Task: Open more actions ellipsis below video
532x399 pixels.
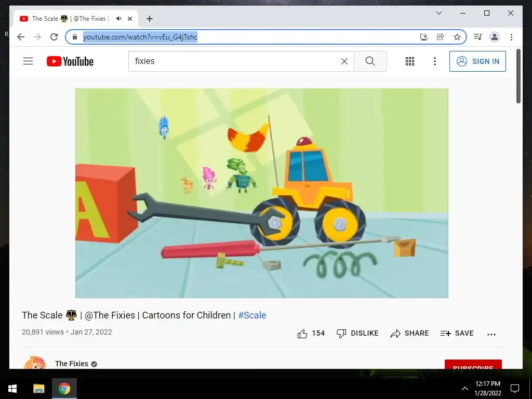Action: click(x=491, y=334)
